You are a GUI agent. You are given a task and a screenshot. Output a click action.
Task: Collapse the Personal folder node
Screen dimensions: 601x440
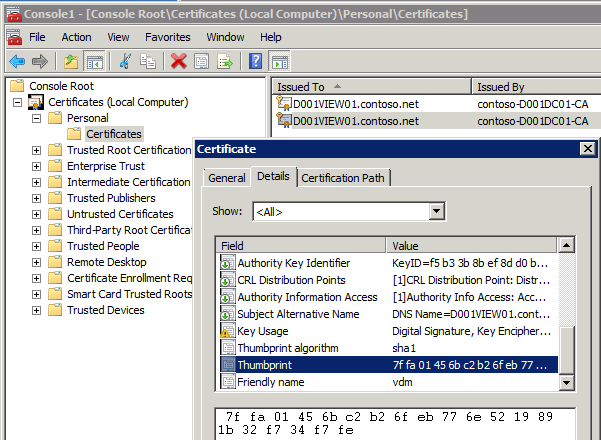tap(36, 118)
